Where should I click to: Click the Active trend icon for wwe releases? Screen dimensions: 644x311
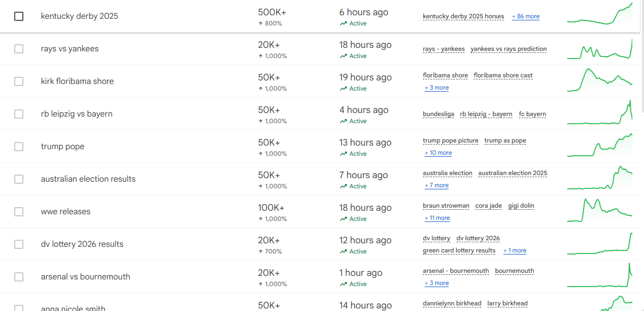344,219
